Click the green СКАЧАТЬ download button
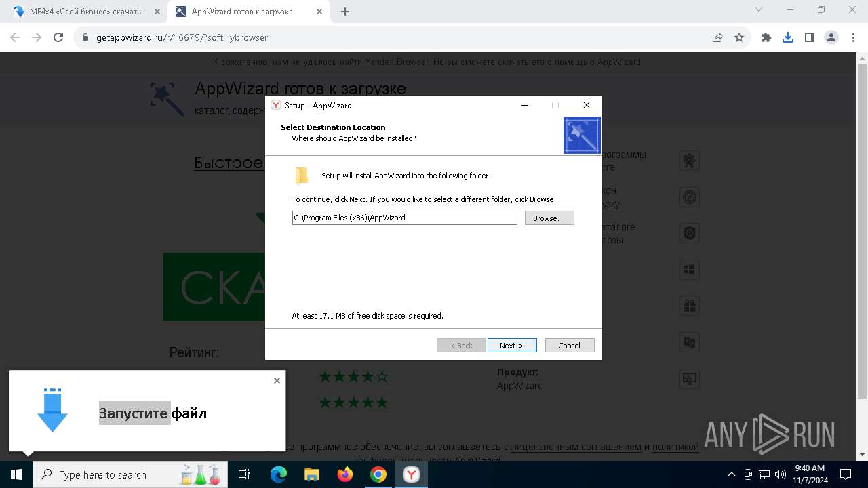The width and height of the screenshot is (868, 488). pos(214,287)
